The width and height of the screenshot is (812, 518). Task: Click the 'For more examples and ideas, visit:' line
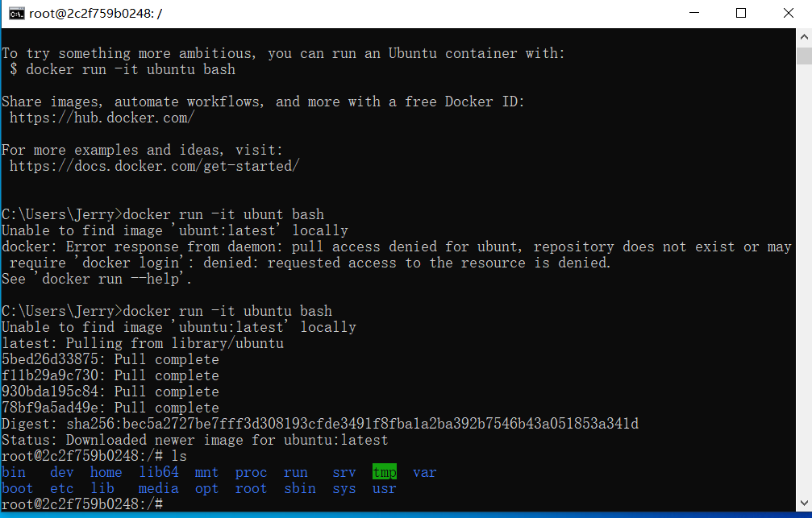[143, 150]
